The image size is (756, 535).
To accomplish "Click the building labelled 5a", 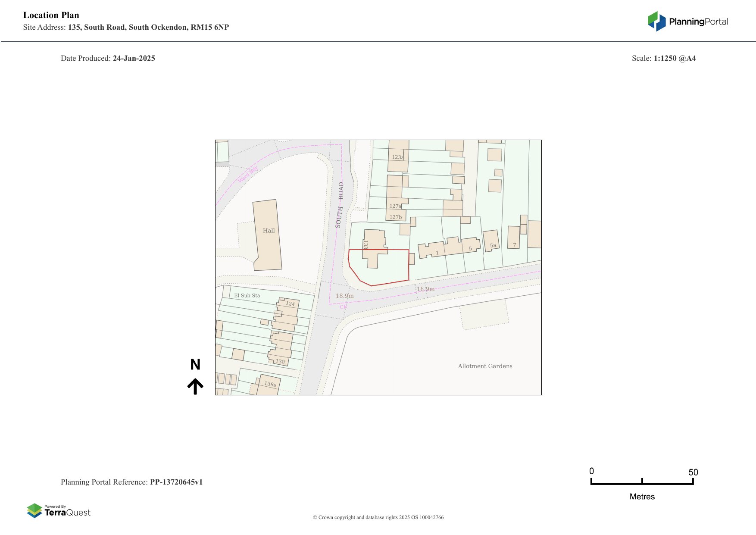I will coord(491,241).
